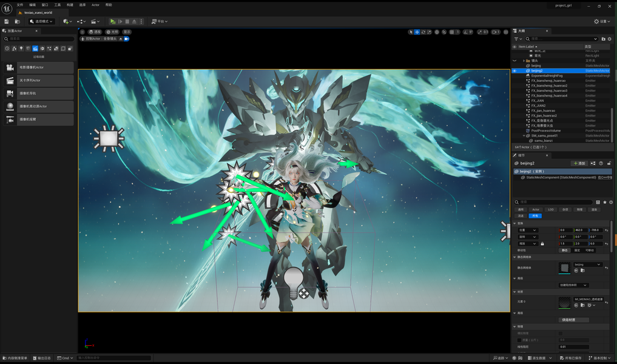Image resolution: width=617 pixels, height=364 pixels.
Task: Toggle the world/local coordinate globe icon
Action: (437, 32)
